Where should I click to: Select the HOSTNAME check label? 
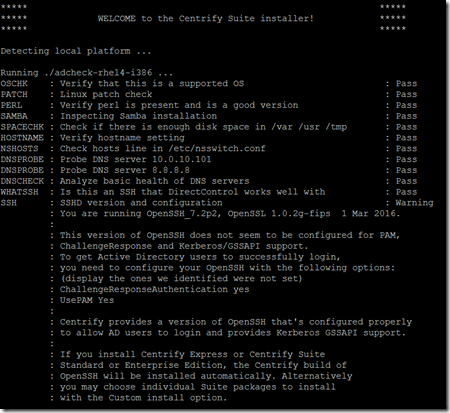22,138
